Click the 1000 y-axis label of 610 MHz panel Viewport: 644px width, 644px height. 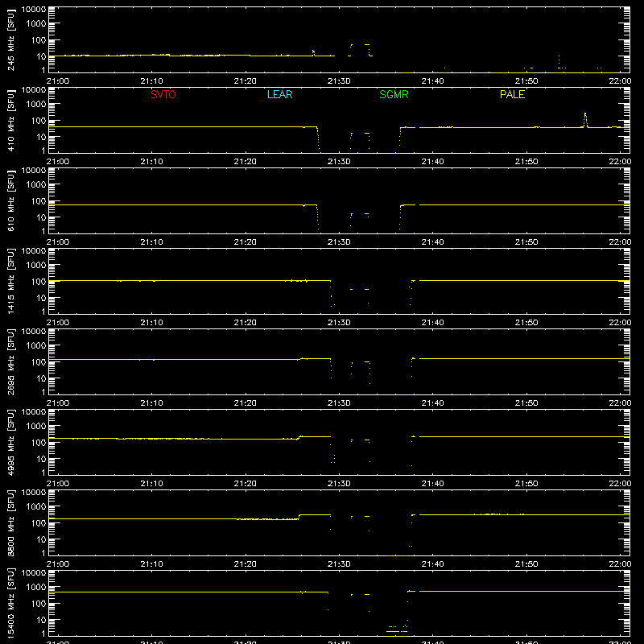[x=36, y=184]
